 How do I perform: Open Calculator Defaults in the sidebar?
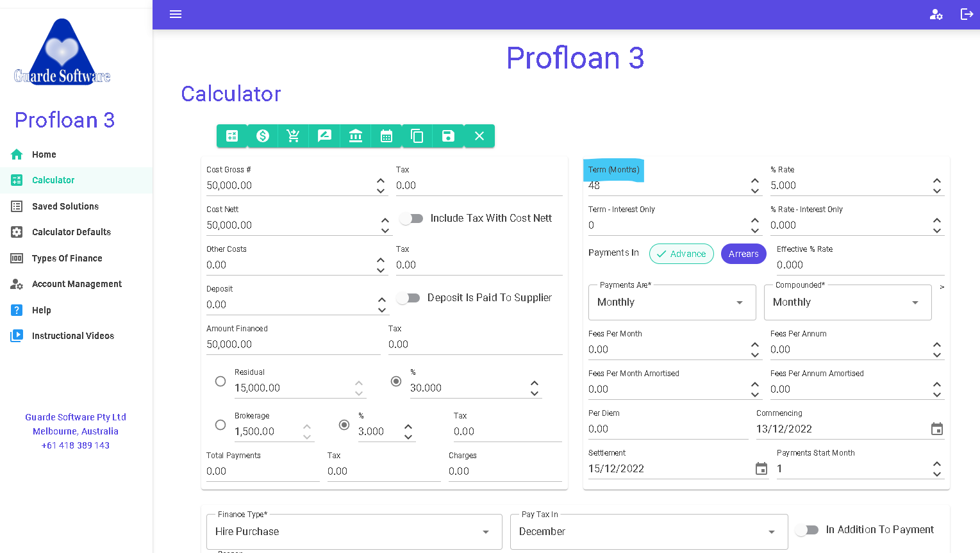76,232
